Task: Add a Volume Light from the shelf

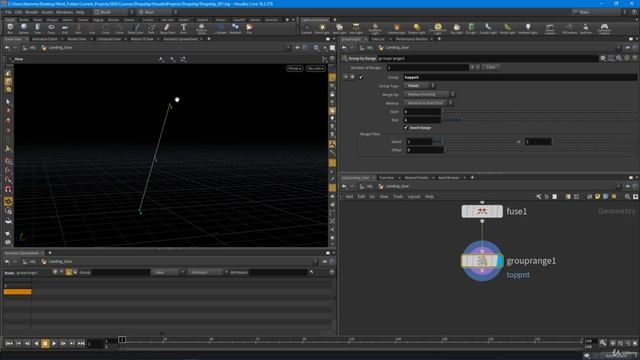Action: coord(396,29)
